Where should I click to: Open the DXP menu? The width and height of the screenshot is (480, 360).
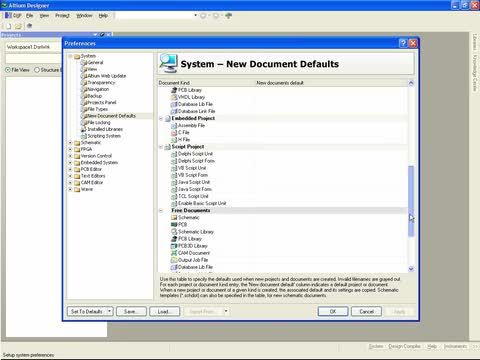tap(13, 16)
